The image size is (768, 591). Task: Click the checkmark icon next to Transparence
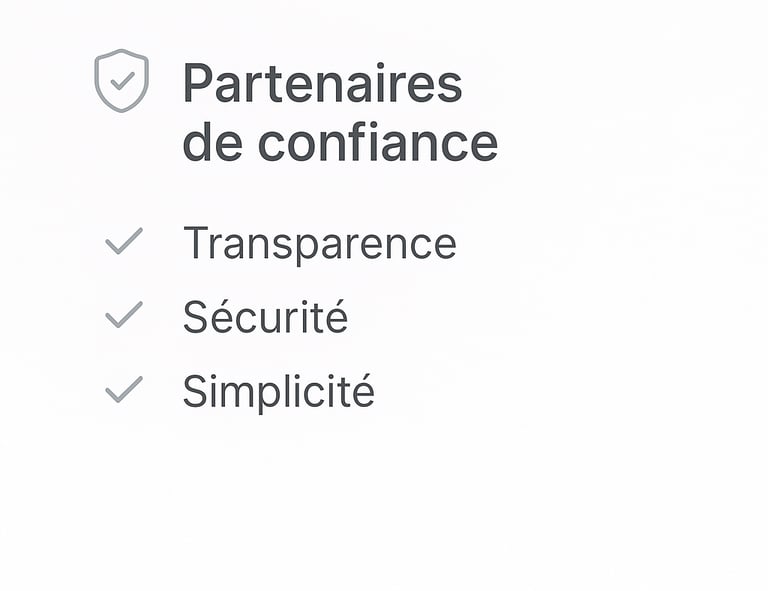click(x=124, y=241)
